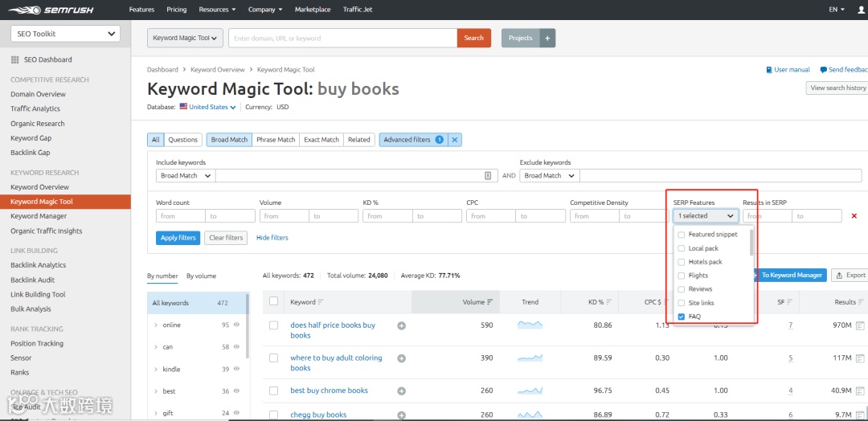Open the EN language dropdown
Screen dimensions: 868x421
coord(837,10)
